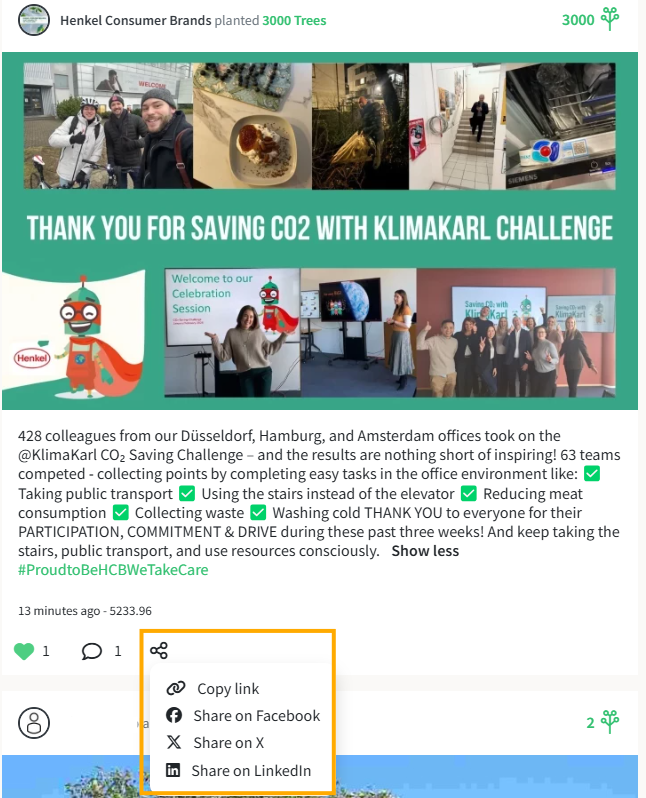Click the share icon under the post
This screenshot has width=646, height=798.
click(x=159, y=650)
